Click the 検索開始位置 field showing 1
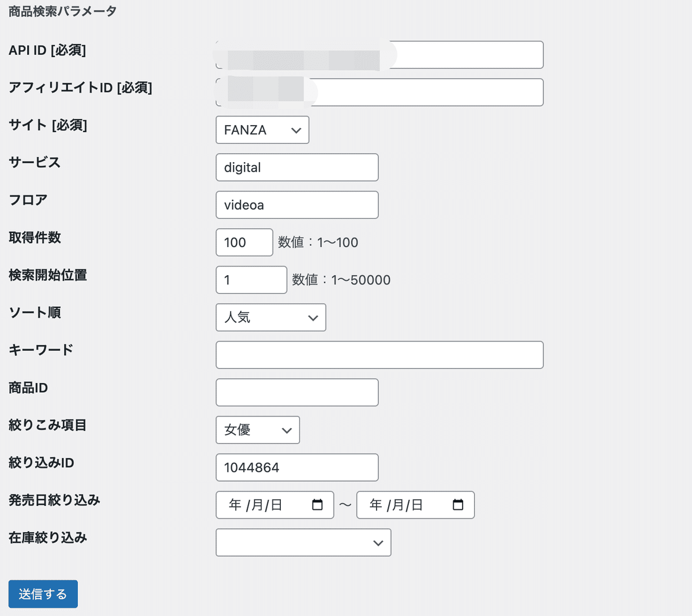Screen dimensions: 692x616 click(x=251, y=280)
